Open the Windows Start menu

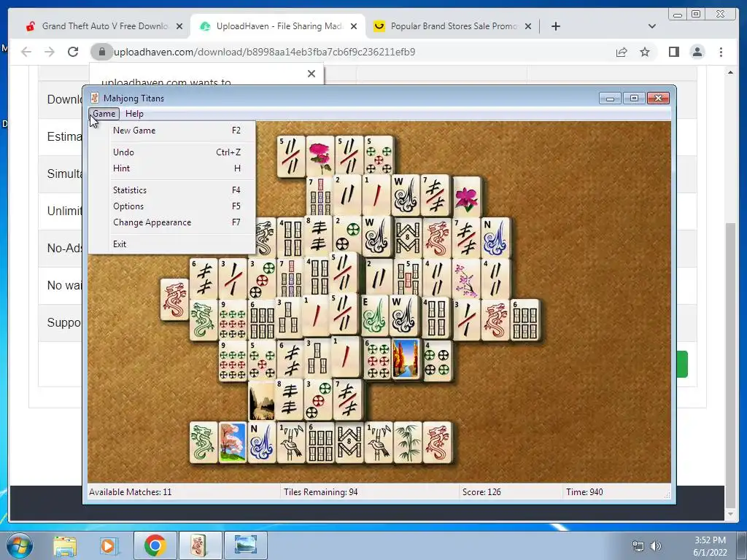pyautogui.click(x=20, y=545)
